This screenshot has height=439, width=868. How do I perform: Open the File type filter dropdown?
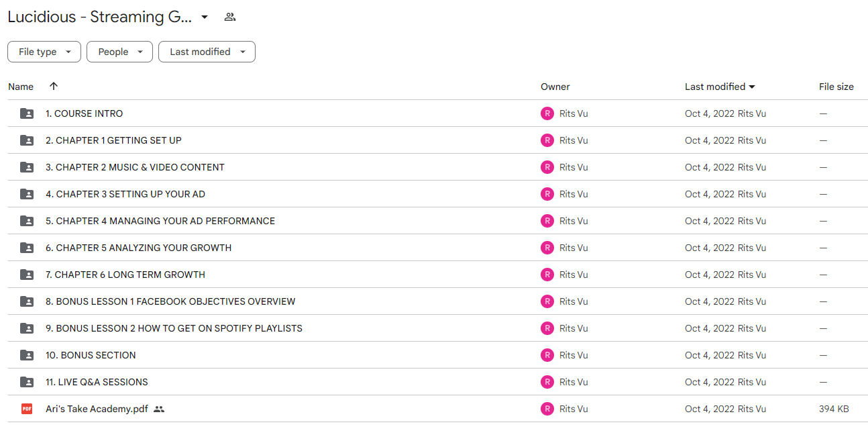point(44,52)
